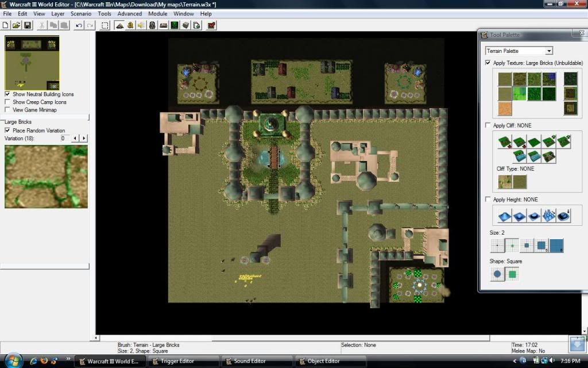Enable View Game Minimap checkbox
The height and width of the screenshot is (368, 588).
7,110
